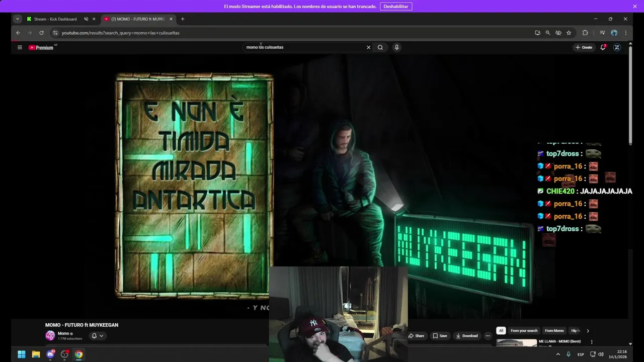The width and height of the screenshot is (644, 362).
Task: Open YouTube notifications bell
Action: coord(603,47)
